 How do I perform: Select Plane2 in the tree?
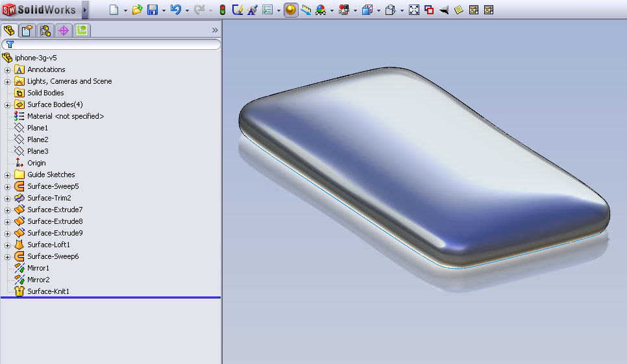click(x=38, y=140)
